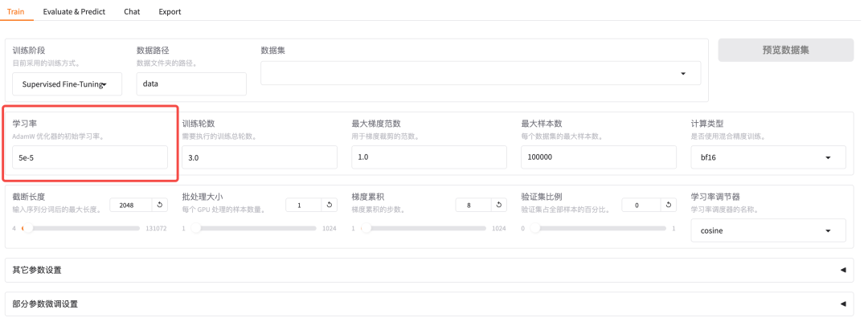Reset the 截断长度 value with reset icon
This screenshot has width=868, height=322.
160,205
